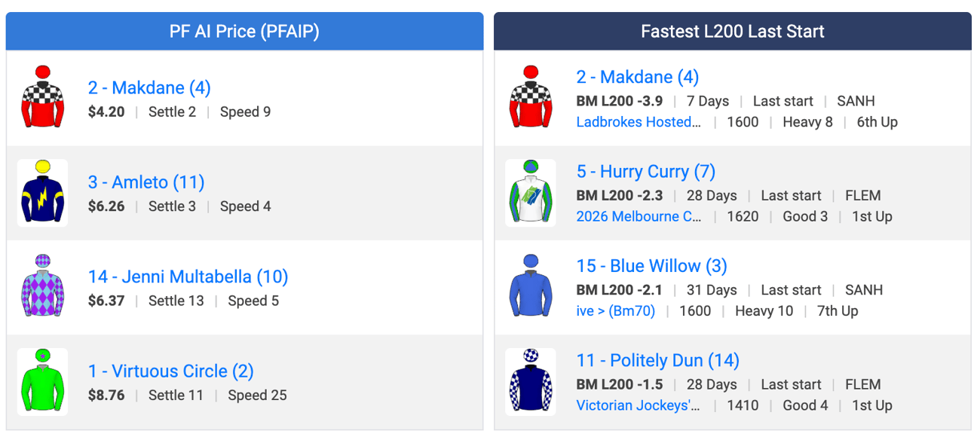Open the 3 - Amleto (11) runner link

tap(146, 182)
